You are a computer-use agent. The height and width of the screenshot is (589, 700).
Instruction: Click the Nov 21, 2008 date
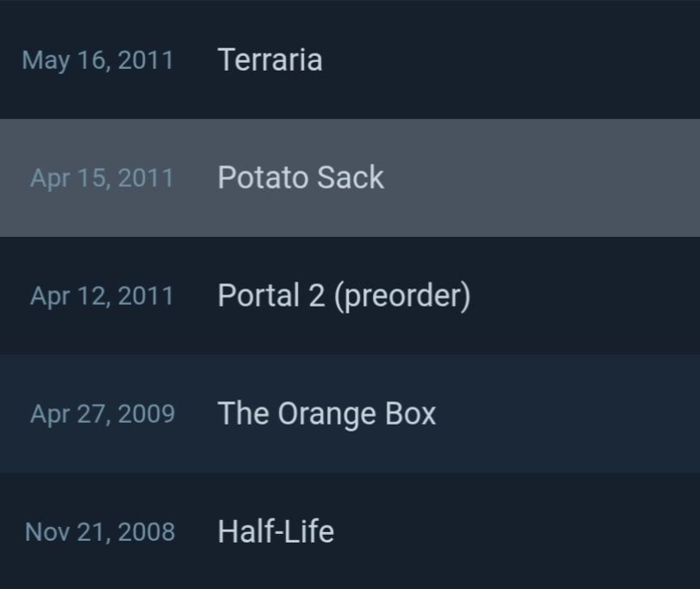click(x=100, y=532)
